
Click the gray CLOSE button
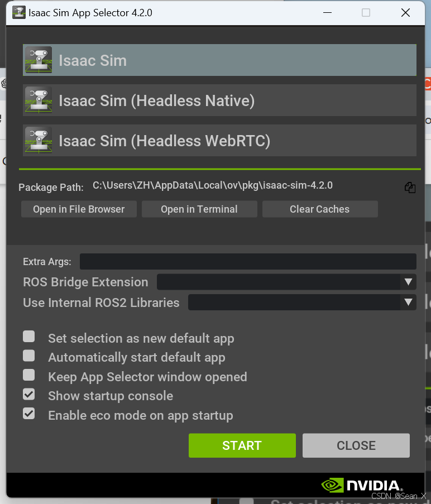click(x=356, y=445)
